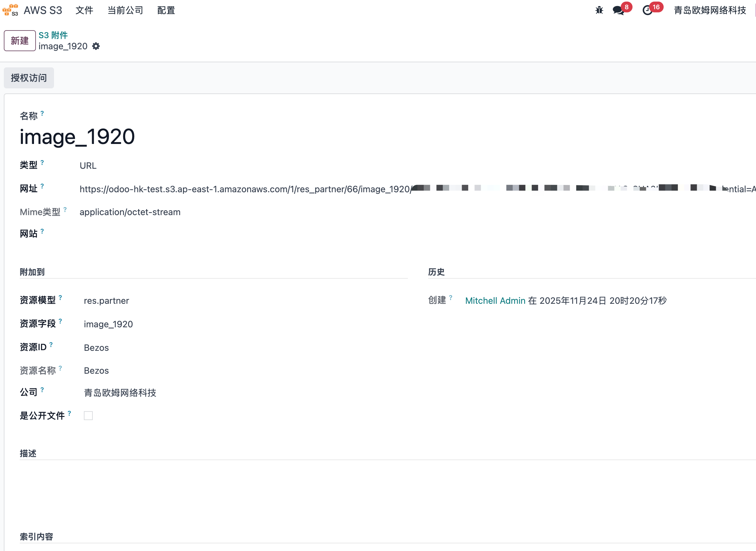Toggle the 是公开文件 checkbox
This screenshot has width=756, height=551.
pyautogui.click(x=88, y=416)
